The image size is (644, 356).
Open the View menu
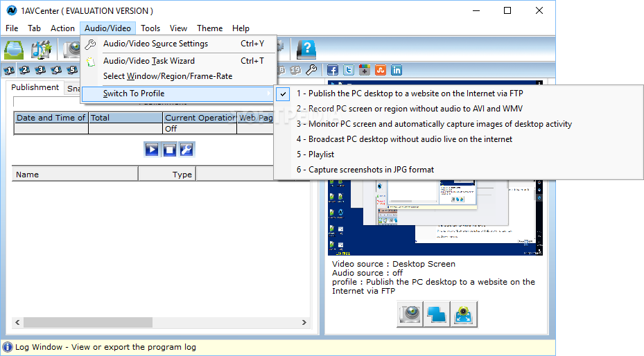point(178,28)
